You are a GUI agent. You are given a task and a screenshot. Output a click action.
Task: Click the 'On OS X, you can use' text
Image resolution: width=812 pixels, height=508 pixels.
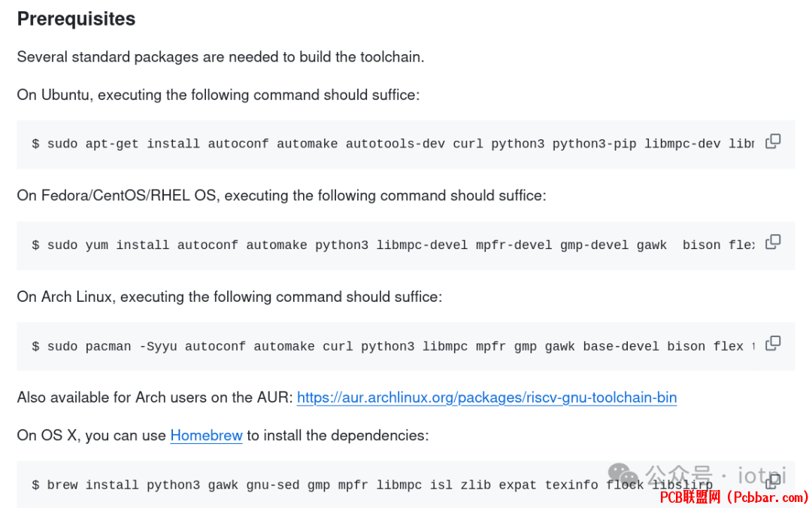coord(92,436)
